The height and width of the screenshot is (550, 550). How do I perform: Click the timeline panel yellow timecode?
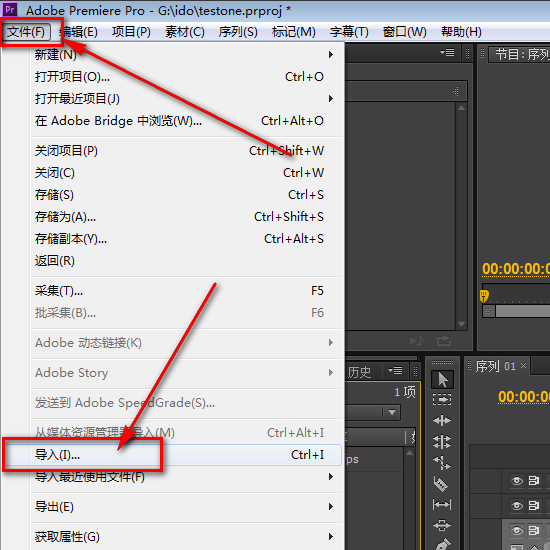tap(524, 397)
